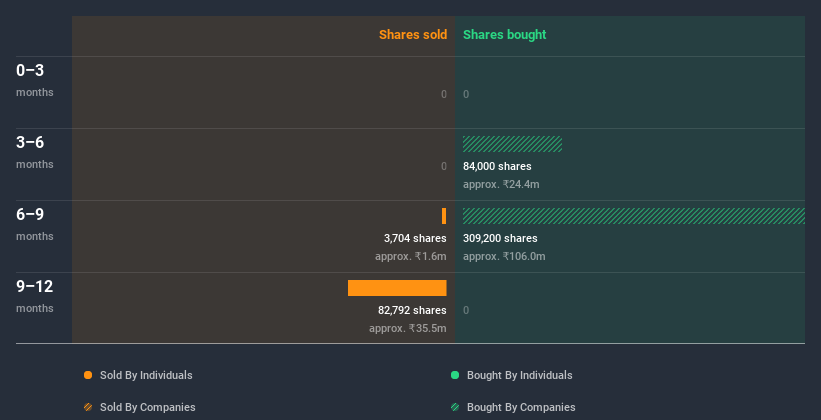The height and width of the screenshot is (420, 821).
Task: Click the 309,200 shares text
Action: pyautogui.click(x=500, y=238)
